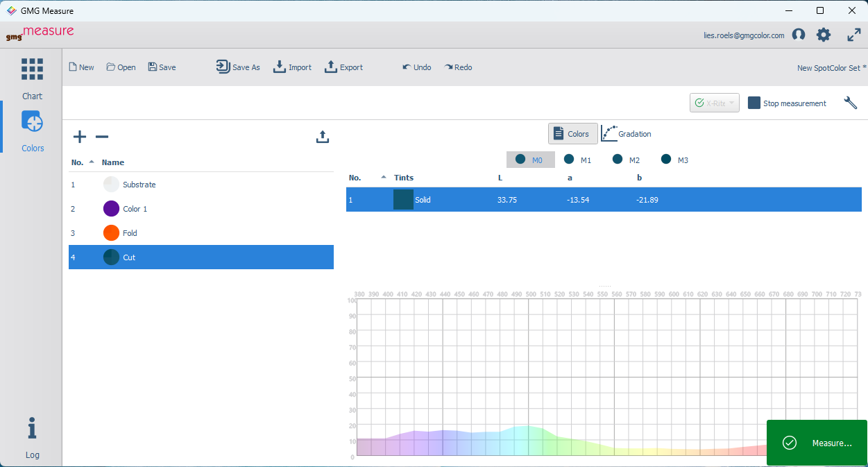Click the upload icon above color list

(x=322, y=137)
